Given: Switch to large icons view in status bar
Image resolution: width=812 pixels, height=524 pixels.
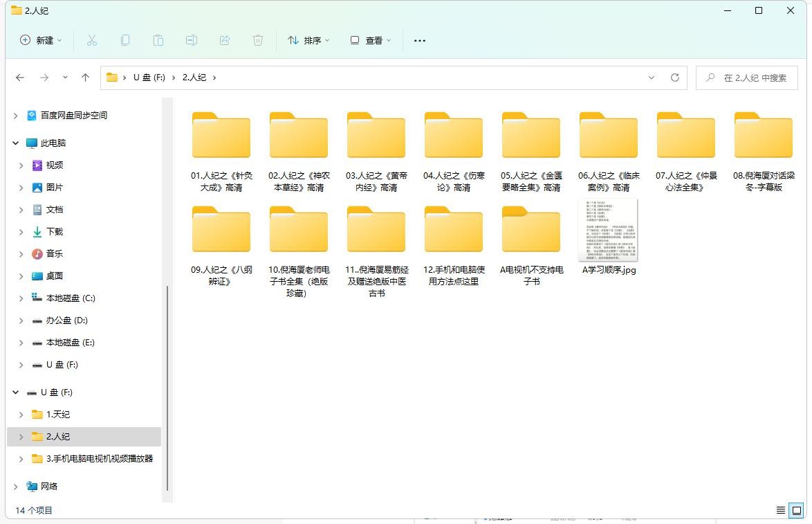Looking at the screenshot, I should tap(796, 510).
